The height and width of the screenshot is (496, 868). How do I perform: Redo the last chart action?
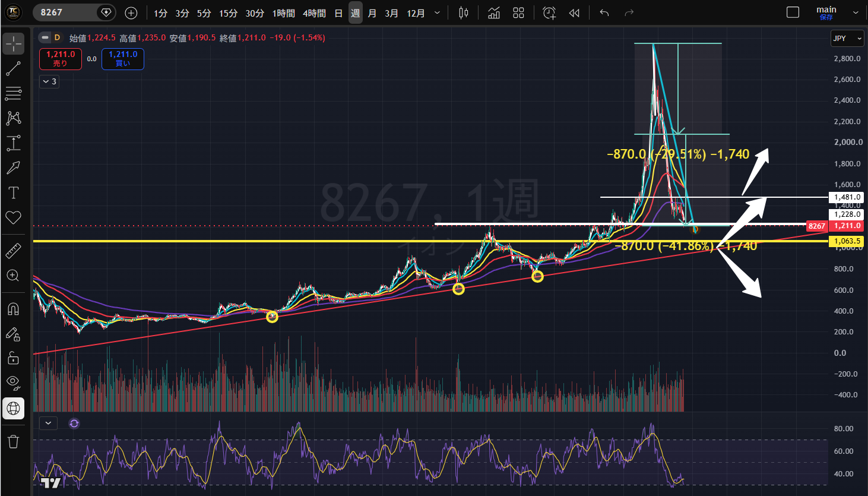tap(629, 12)
